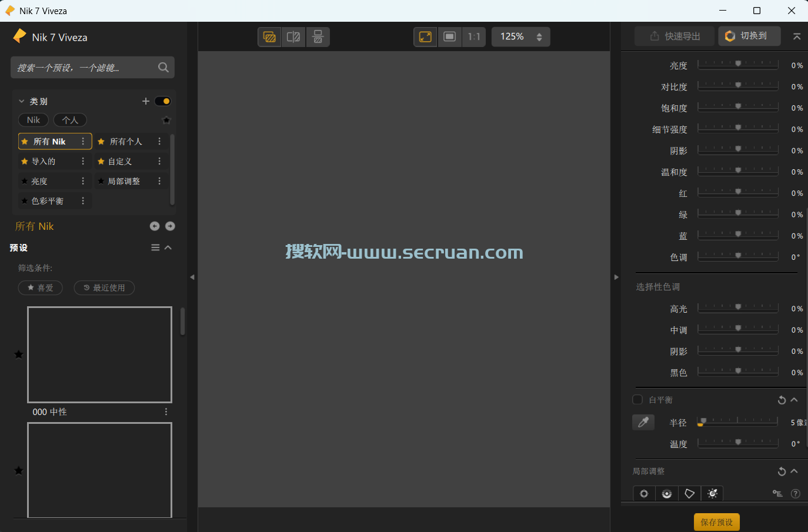
Task: Go to previous category with left arrow
Action: [x=155, y=226]
